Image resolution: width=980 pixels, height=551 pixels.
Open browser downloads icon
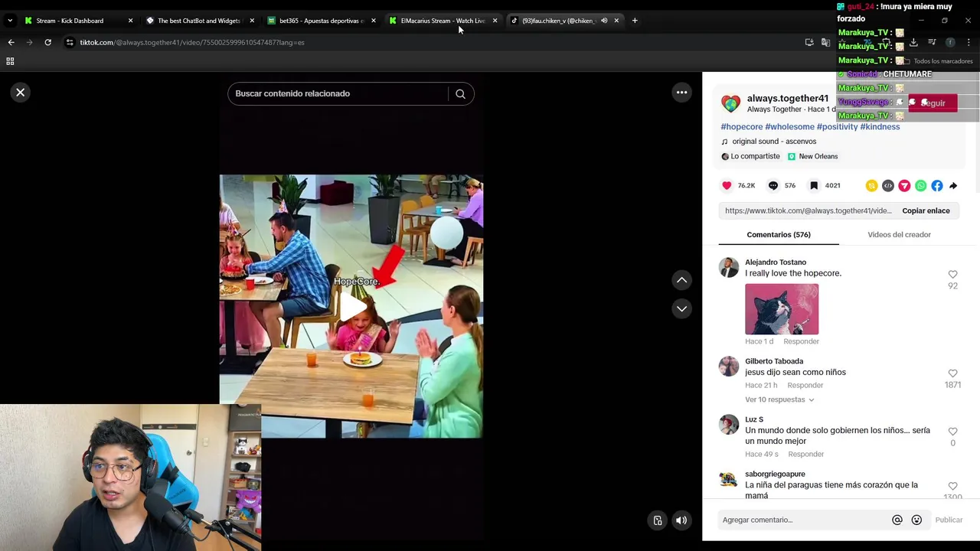tap(913, 42)
